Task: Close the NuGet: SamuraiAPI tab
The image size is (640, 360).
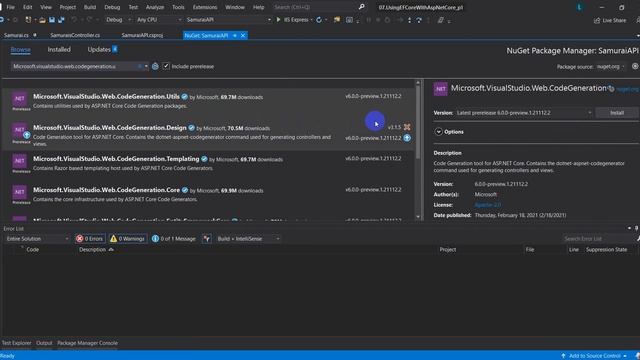Action: pos(243,36)
